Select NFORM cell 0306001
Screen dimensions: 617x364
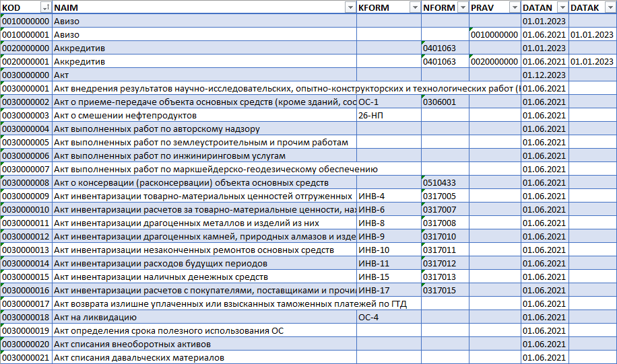[445, 102]
